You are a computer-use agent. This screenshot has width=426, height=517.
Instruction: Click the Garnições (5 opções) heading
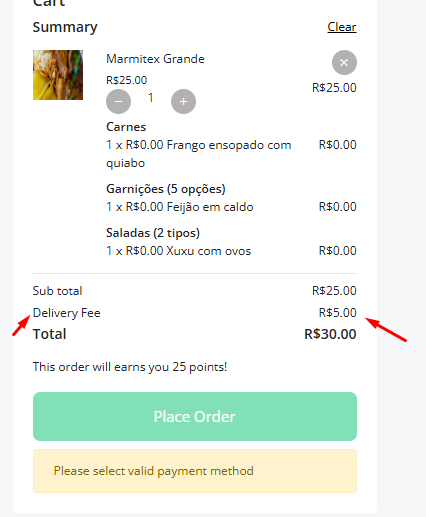[166, 189]
